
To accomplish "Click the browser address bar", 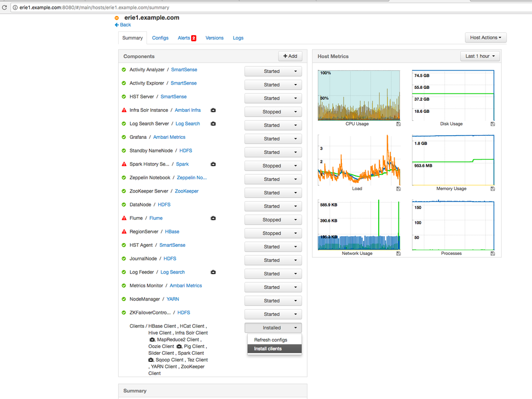I will pos(107,7).
